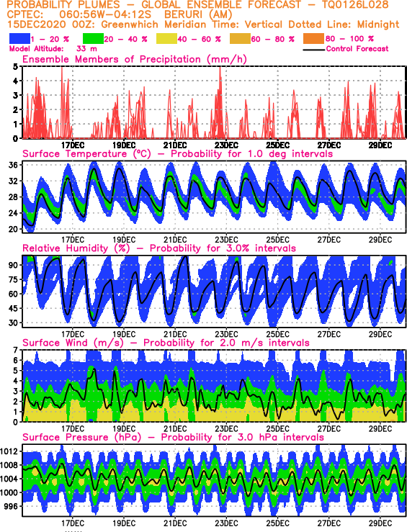Click the Ensemble Members of Precipitation title
This screenshot has height=532, width=407.
135,59
